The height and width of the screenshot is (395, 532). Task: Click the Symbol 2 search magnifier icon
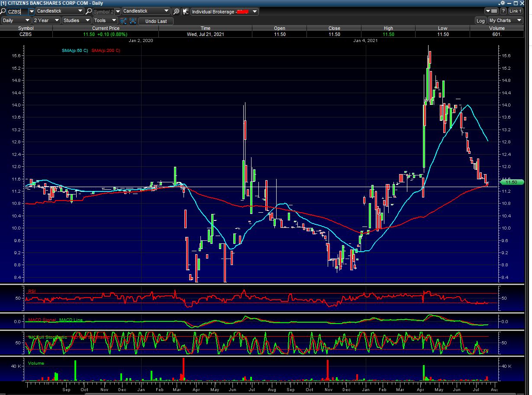click(89, 11)
